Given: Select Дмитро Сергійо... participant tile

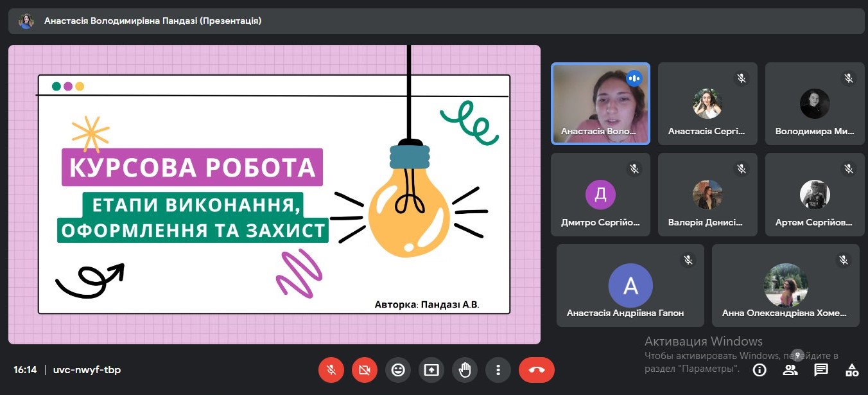Looking at the screenshot, I should tap(600, 195).
